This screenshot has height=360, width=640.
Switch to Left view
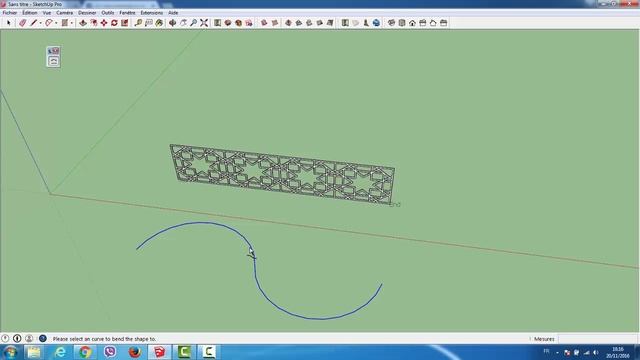pyautogui.click(x=444, y=23)
